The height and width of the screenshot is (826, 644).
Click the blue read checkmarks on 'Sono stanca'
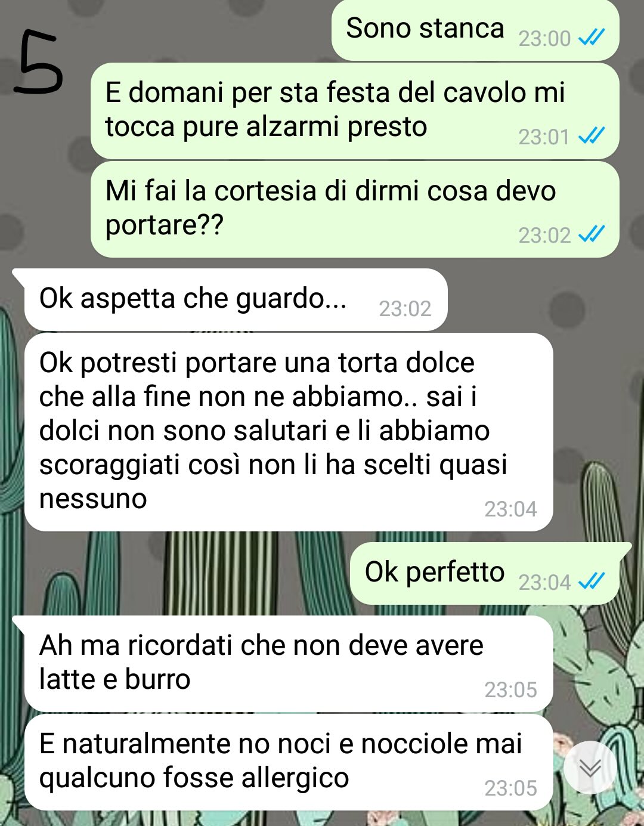click(x=592, y=38)
